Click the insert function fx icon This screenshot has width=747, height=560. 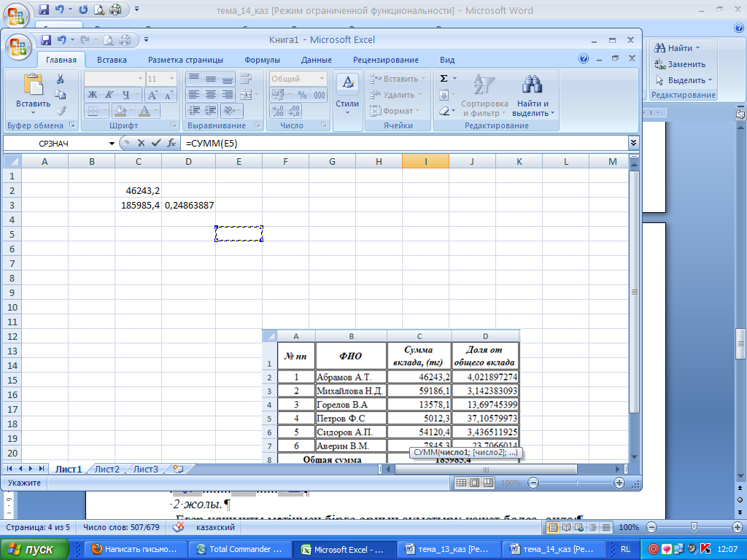click(171, 143)
